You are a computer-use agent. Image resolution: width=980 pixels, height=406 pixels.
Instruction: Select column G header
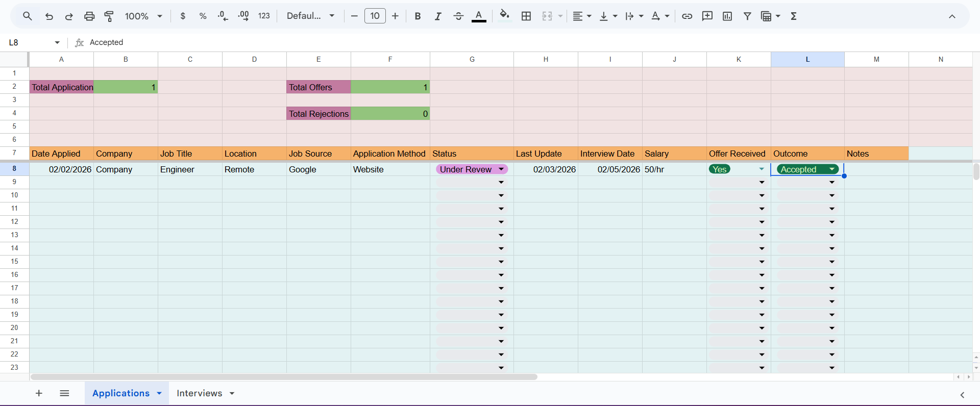tap(472, 59)
